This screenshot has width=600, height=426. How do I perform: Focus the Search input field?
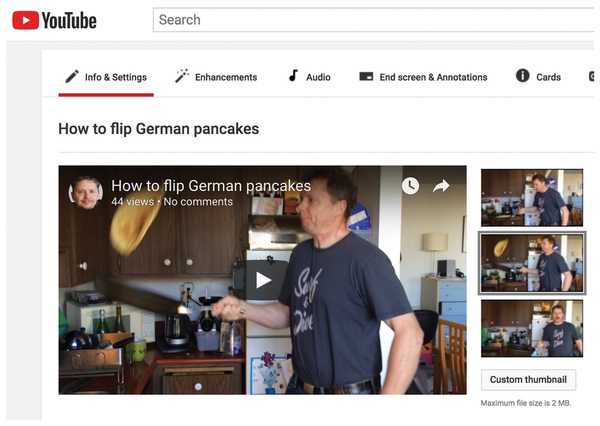376,20
